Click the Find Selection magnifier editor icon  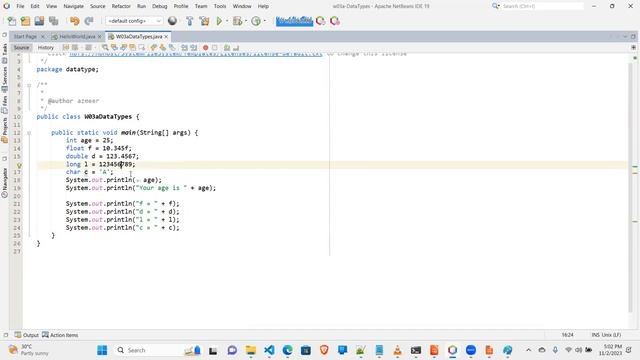click(105, 48)
